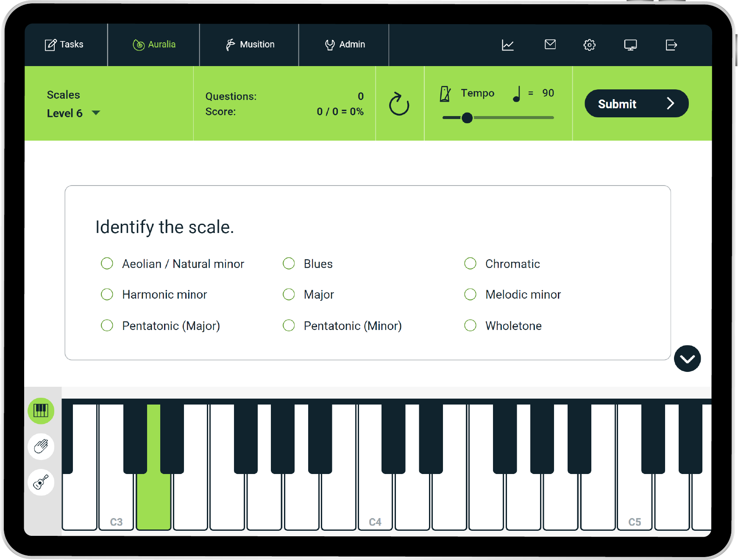This screenshot has height=560, width=738.
Task: Select the Blues scale answer
Action: pyautogui.click(x=289, y=263)
